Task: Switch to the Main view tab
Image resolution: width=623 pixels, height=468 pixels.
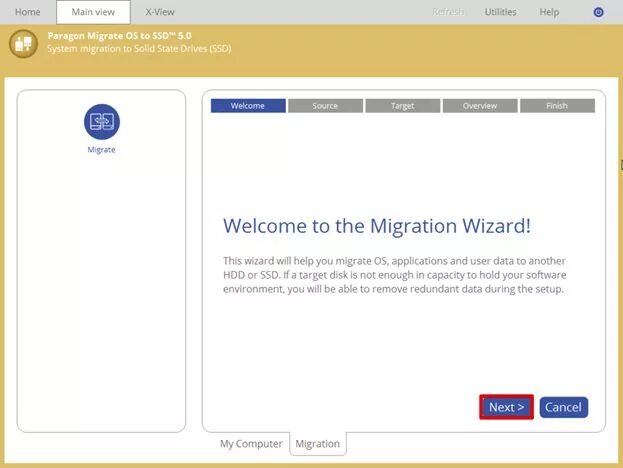Action: (93, 12)
